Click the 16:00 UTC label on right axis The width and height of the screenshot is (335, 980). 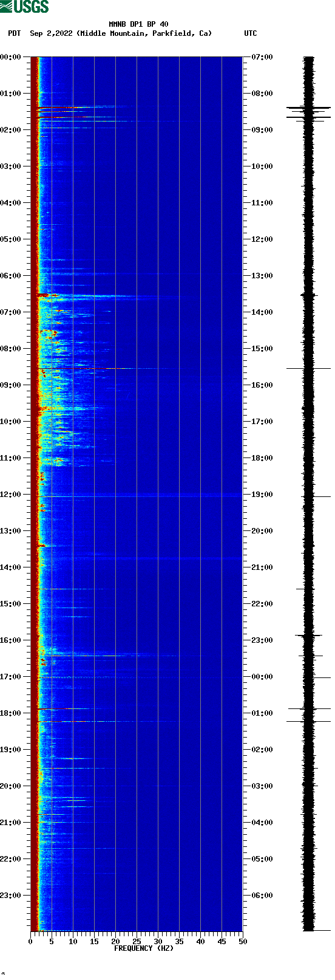pyautogui.click(x=262, y=385)
